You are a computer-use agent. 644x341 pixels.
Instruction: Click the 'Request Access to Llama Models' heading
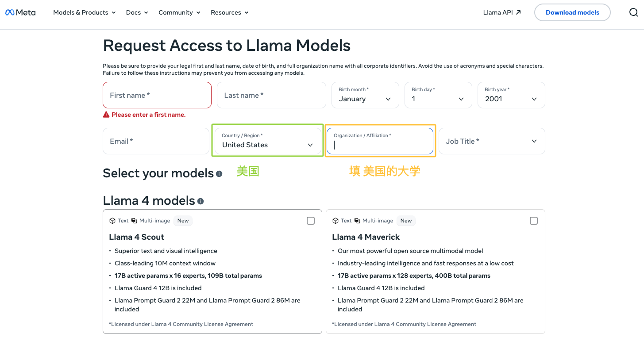click(227, 45)
